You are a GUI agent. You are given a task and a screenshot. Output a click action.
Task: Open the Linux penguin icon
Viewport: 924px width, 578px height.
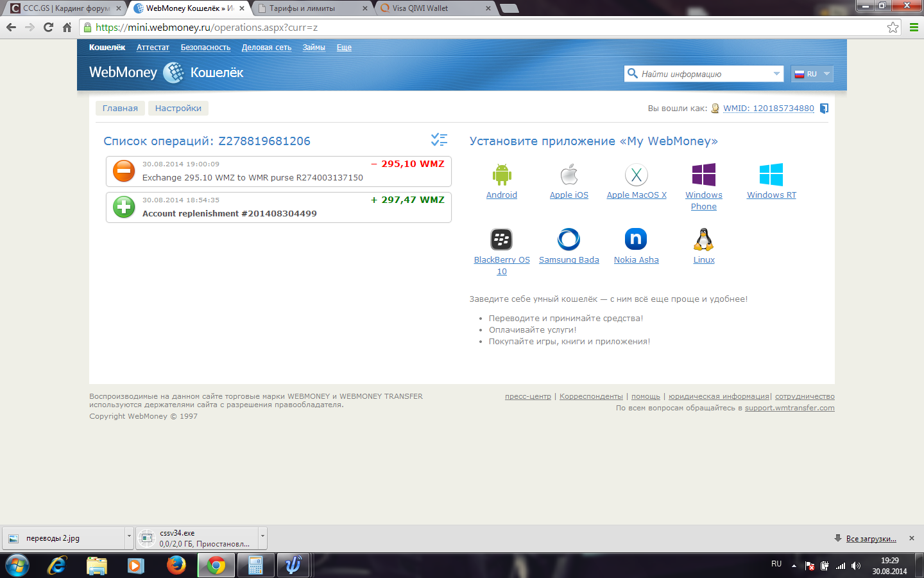click(704, 240)
